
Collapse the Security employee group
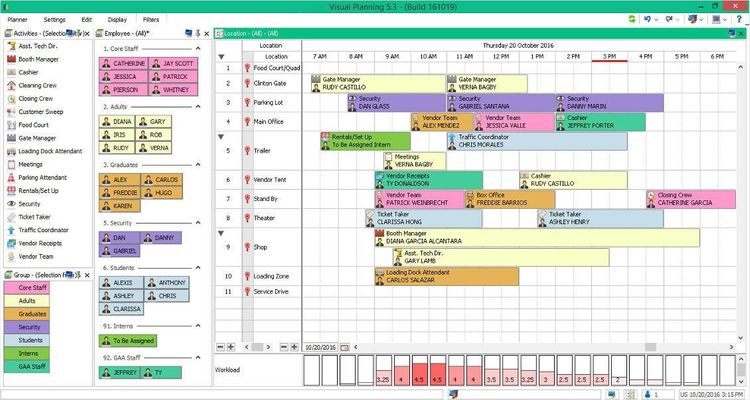198,223
